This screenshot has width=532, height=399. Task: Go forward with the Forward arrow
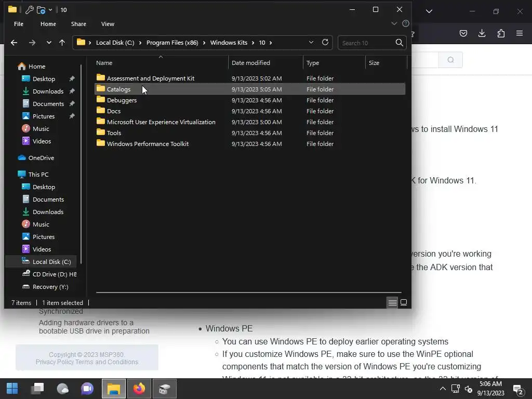coord(32,43)
